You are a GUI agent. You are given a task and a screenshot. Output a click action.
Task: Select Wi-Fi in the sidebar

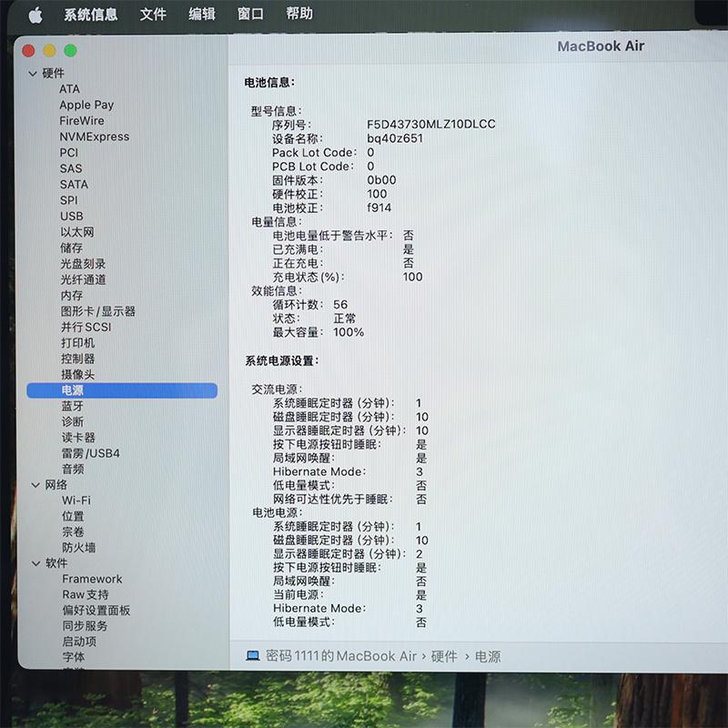point(76,500)
